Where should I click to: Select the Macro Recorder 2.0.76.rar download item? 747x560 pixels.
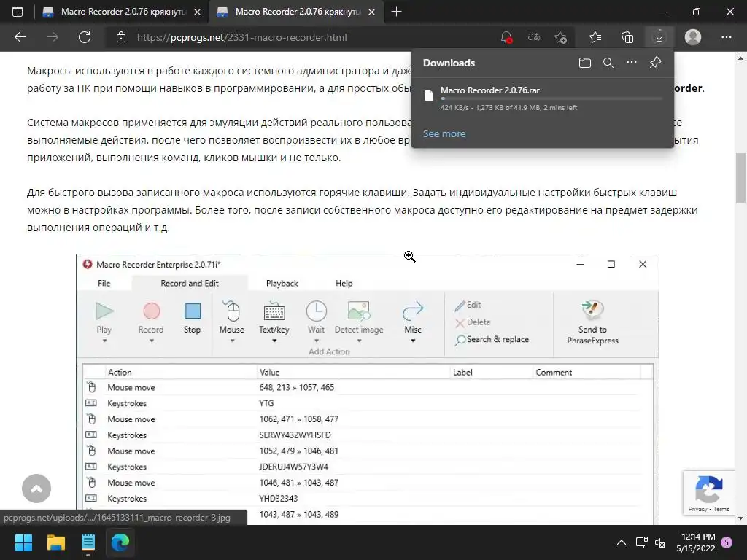coord(542,98)
